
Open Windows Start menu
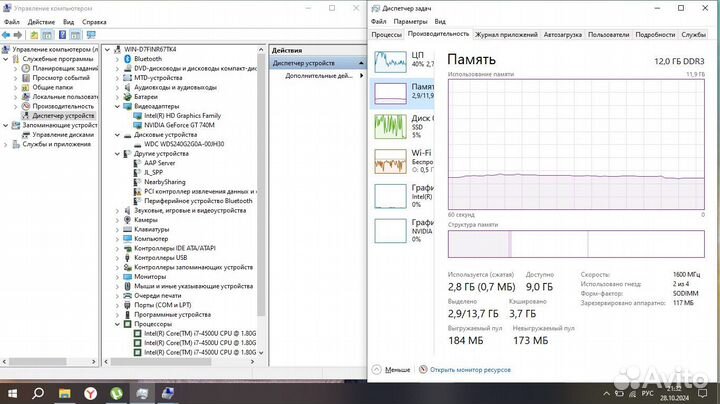12,393
